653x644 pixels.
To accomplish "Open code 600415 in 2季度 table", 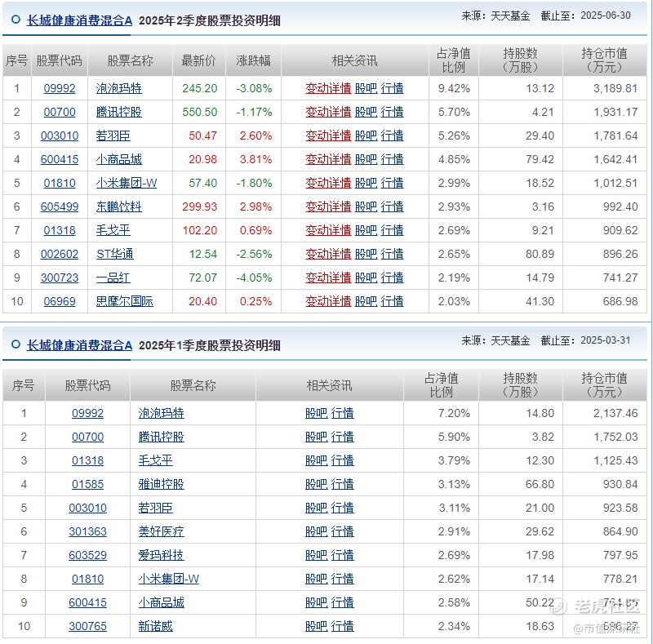I will coord(60,159).
